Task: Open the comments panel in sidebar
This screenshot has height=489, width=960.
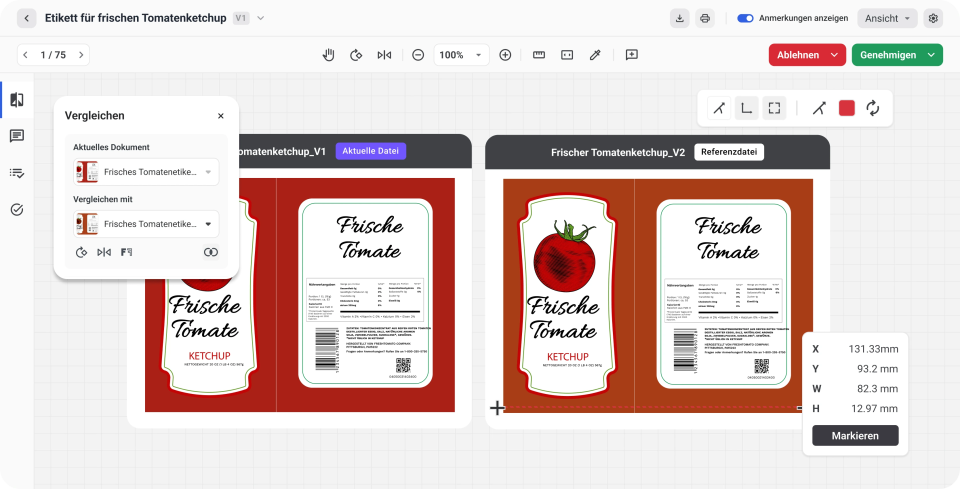Action: 17,136
